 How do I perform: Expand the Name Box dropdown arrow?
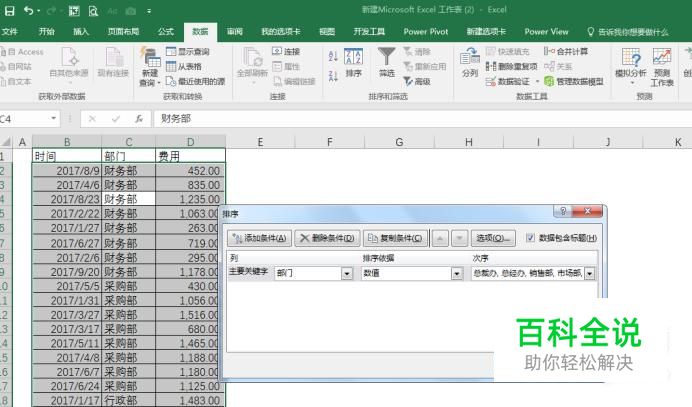tap(53, 118)
